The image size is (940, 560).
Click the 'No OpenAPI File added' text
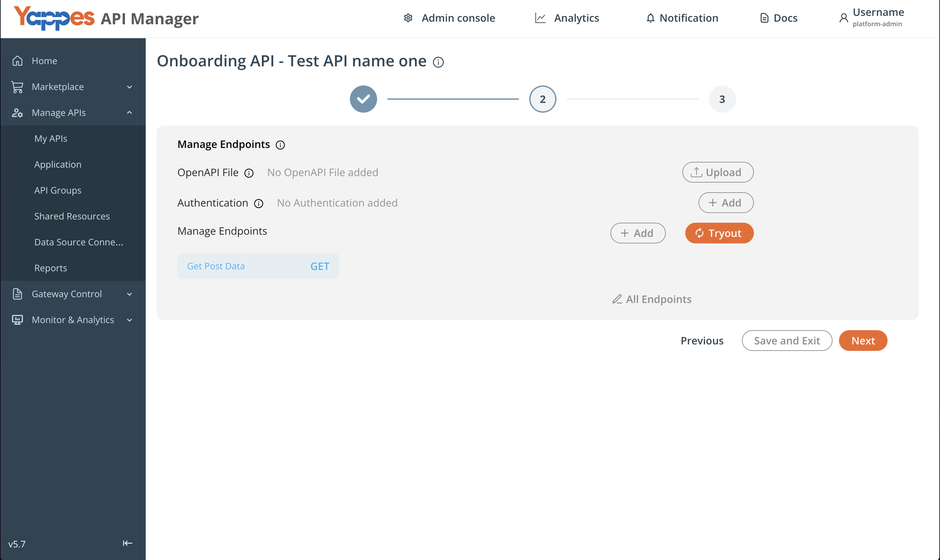pyautogui.click(x=323, y=173)
